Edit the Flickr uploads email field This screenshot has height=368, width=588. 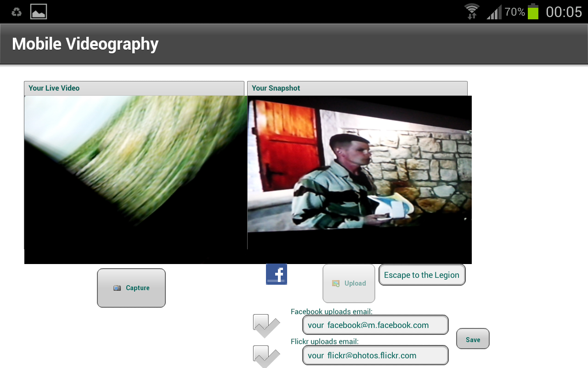tap(375, 355)
